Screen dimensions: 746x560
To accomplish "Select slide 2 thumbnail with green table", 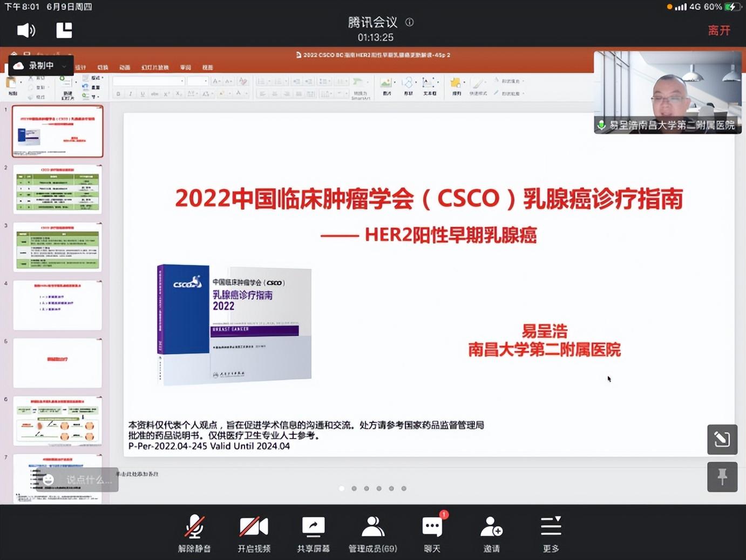I will click(x=57, y=189).
